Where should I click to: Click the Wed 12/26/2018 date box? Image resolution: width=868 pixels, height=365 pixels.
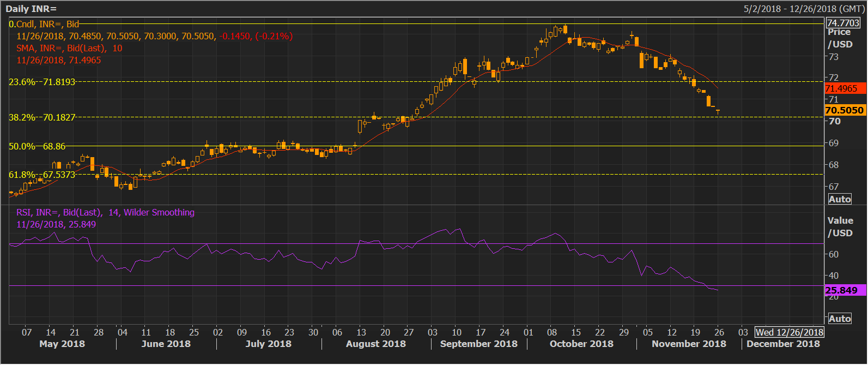[x=789, y=332]
